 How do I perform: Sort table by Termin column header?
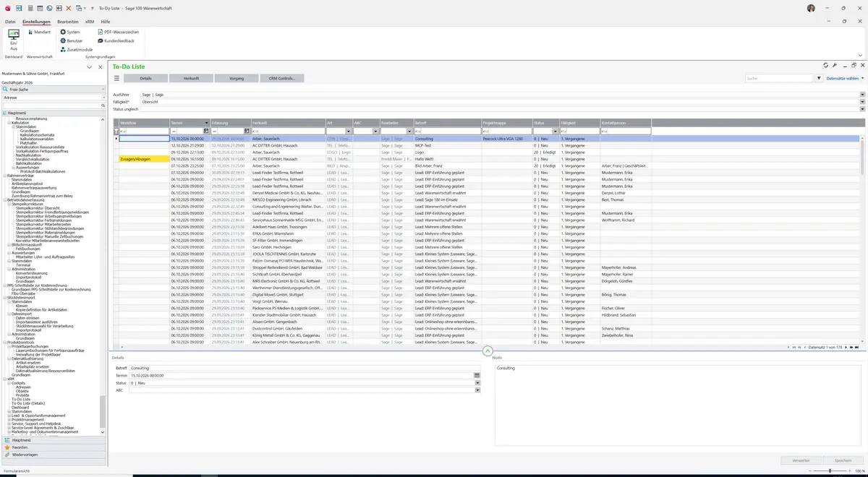tap(190, 123)
